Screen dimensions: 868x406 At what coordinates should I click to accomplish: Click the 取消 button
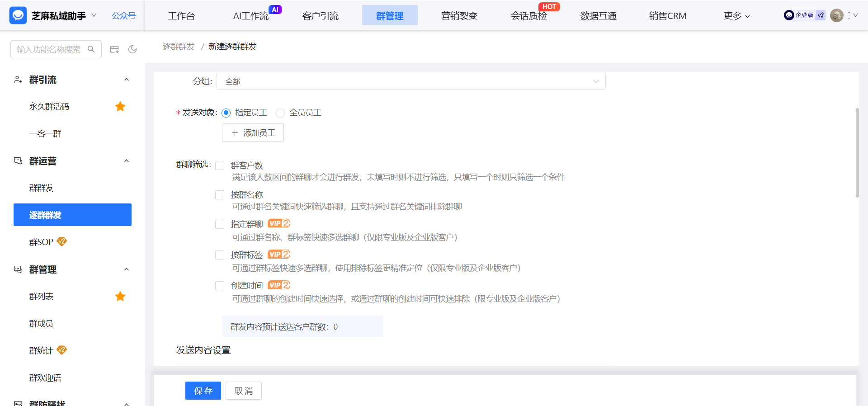pos(244,391)
